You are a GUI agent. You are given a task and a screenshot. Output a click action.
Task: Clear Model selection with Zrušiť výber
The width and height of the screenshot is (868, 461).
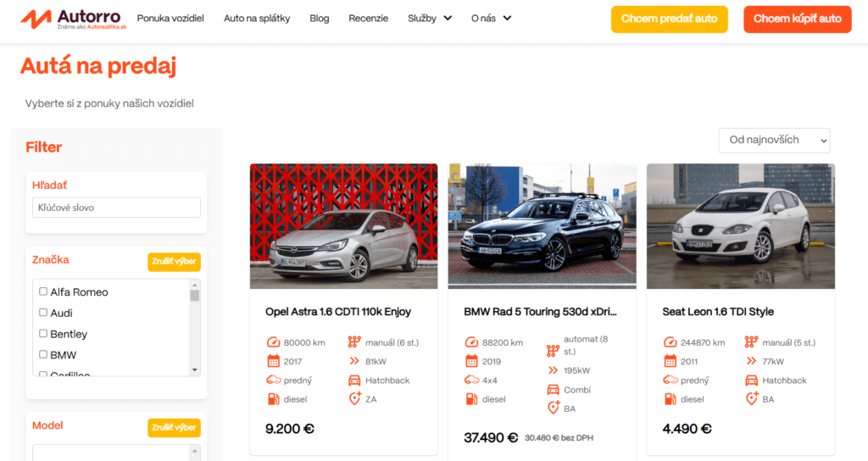174,428
